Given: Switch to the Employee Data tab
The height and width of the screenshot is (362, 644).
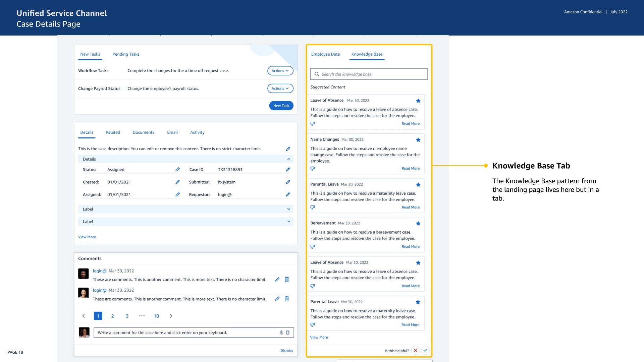Looking at the screenshot, I should pyautogui.click(x=325, y=54).
